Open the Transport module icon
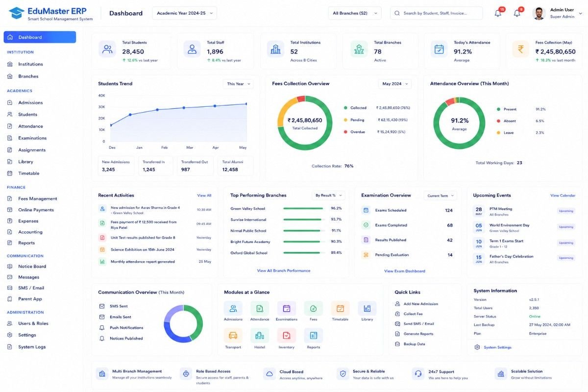This screenshot has width=588, height=392. pos(233,336)
